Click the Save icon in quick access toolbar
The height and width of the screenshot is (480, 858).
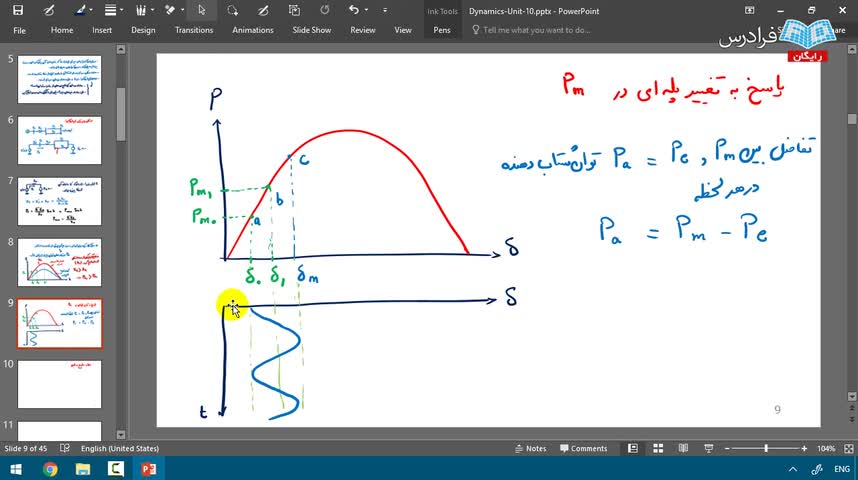pyautogui.click(x=18, y=10)
